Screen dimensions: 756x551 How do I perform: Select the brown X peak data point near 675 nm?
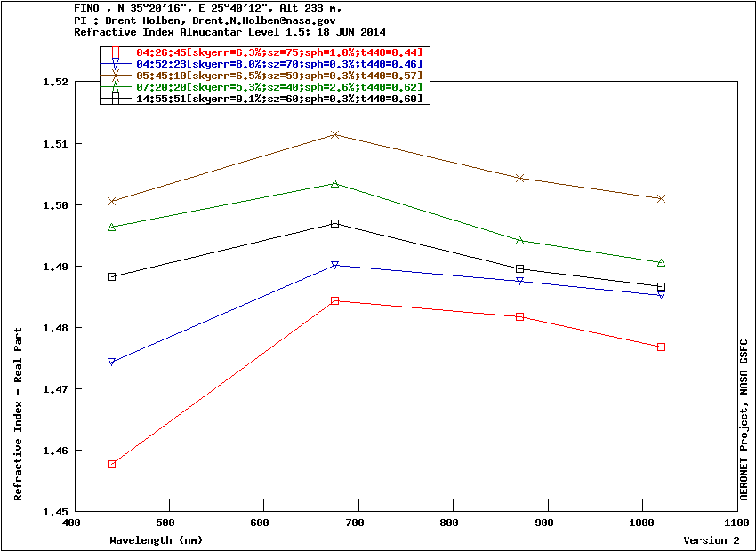pyautogui.click(x=334, y=134)
